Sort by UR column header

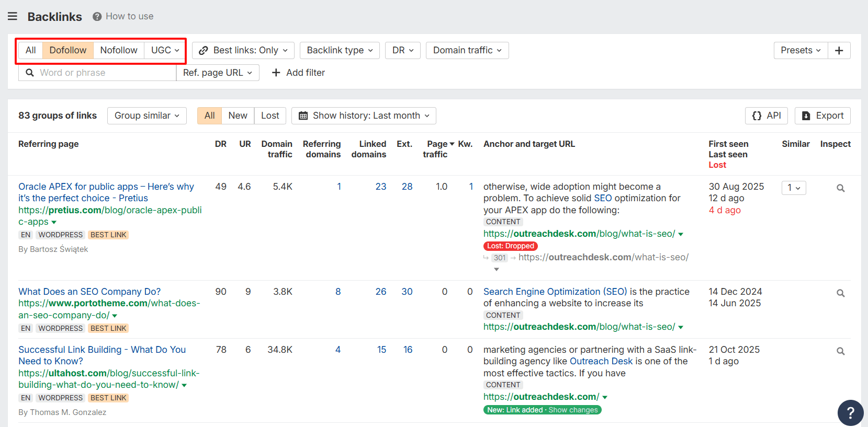[245, 144]
